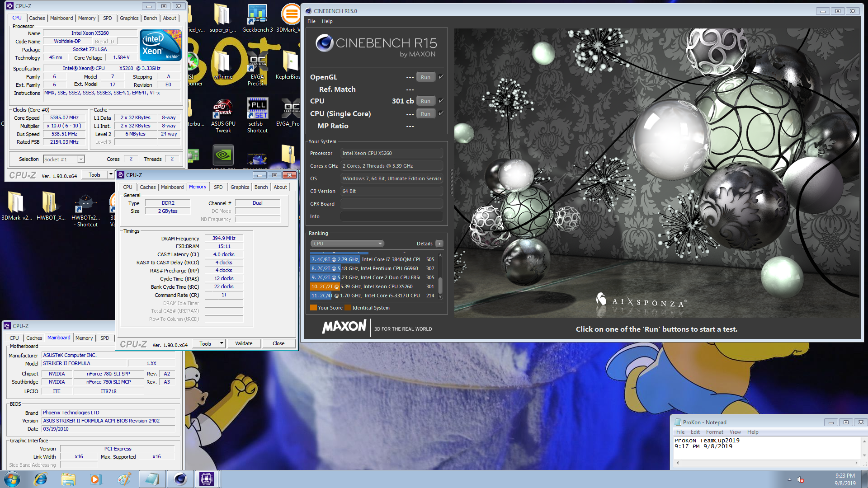Click into the Notepad text area

(x=767, y=448)
